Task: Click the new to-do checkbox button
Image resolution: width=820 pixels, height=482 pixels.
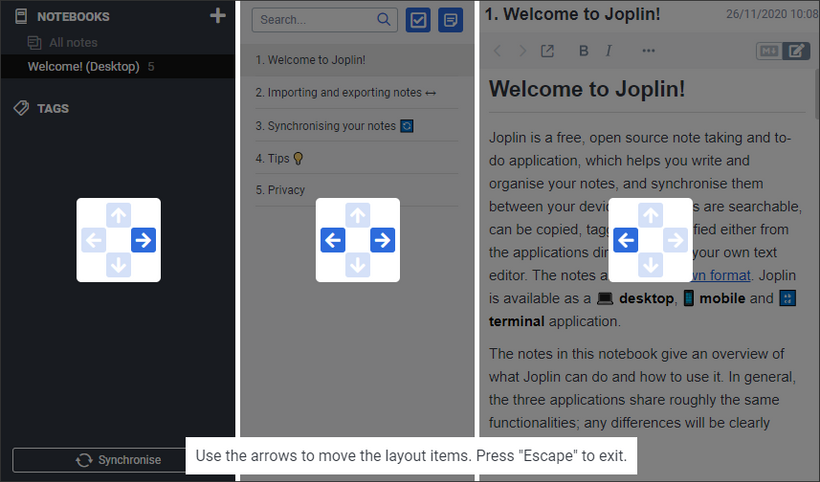Action: pyautogui.click(x=418, y=20)
